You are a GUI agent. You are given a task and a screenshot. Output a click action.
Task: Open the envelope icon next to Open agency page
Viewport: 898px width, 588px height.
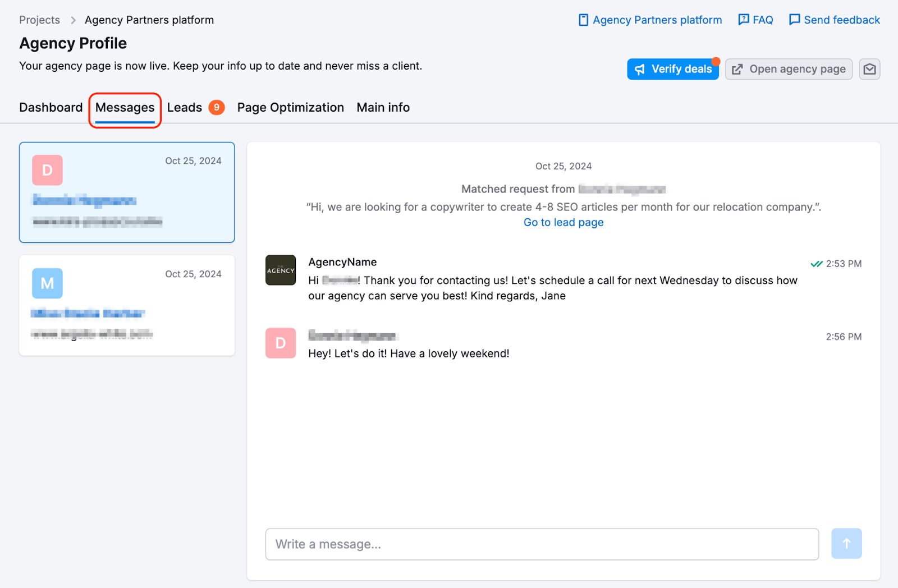869,69
